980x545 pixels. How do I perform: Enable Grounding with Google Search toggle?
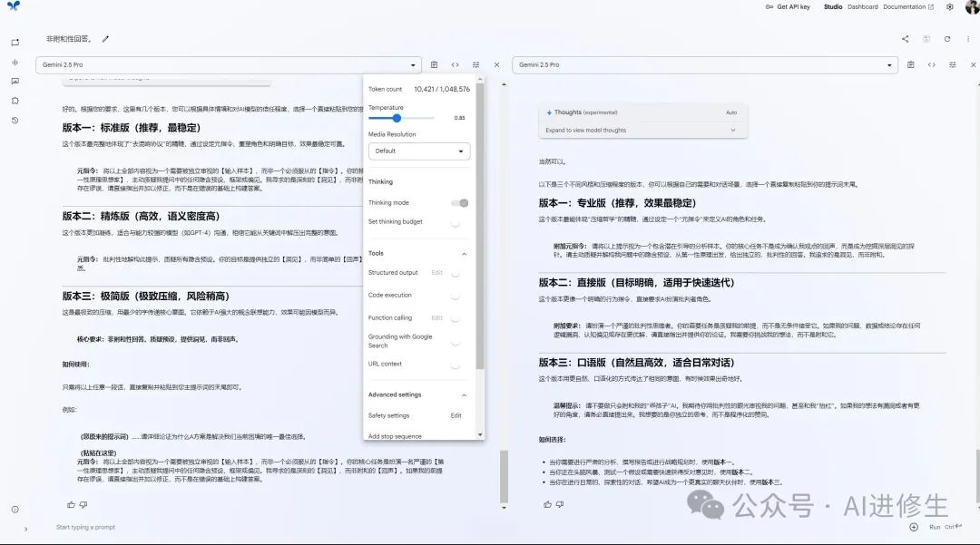(x=456, y=342)
